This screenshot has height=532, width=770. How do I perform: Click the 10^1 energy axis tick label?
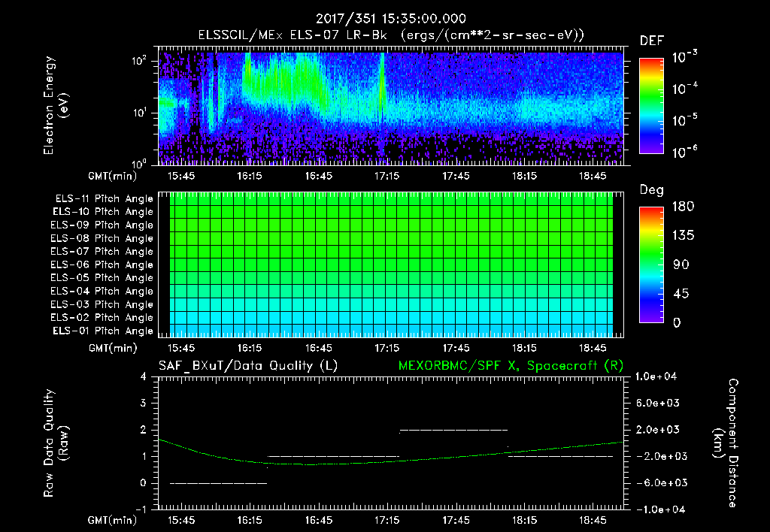pyautogui.click(x=139, y=113)
